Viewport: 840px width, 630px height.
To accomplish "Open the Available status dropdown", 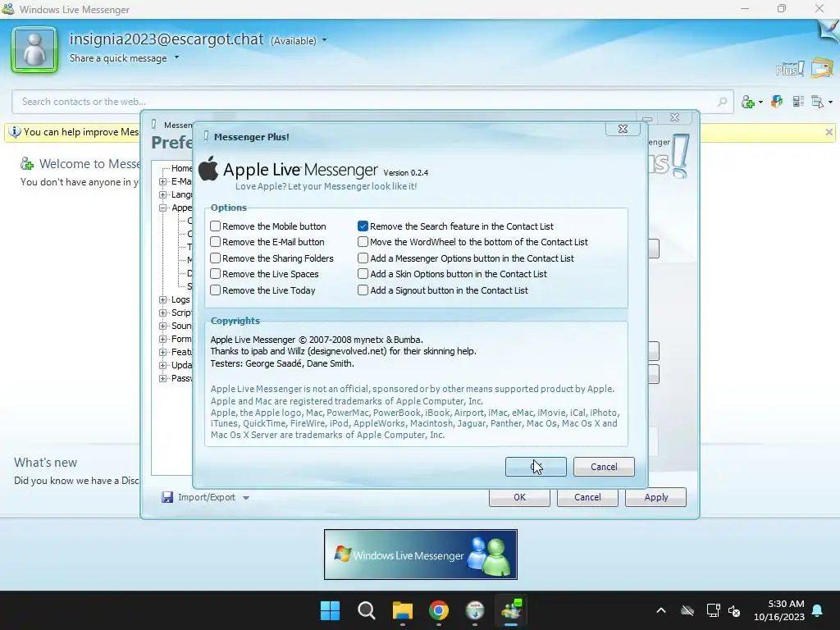I will (324, 40).
